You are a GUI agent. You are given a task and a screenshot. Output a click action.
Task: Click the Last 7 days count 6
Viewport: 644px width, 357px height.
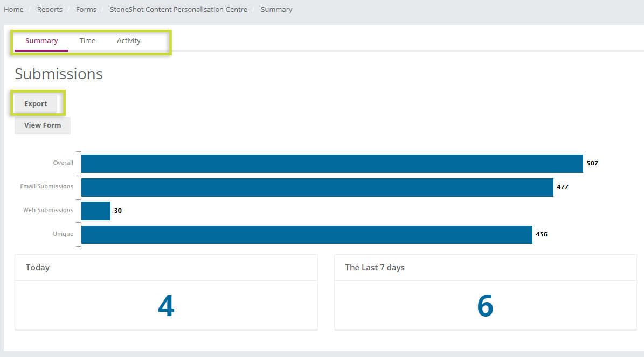pyautogui.click(x=485, y=306)
